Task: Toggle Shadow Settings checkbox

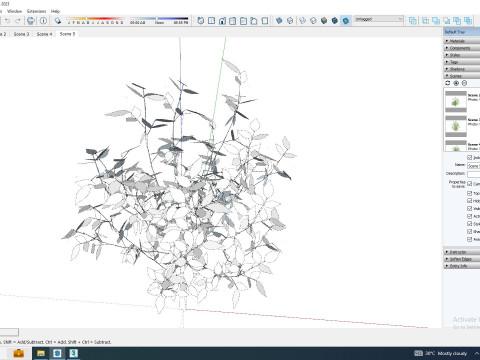Action: click(470, 231)
